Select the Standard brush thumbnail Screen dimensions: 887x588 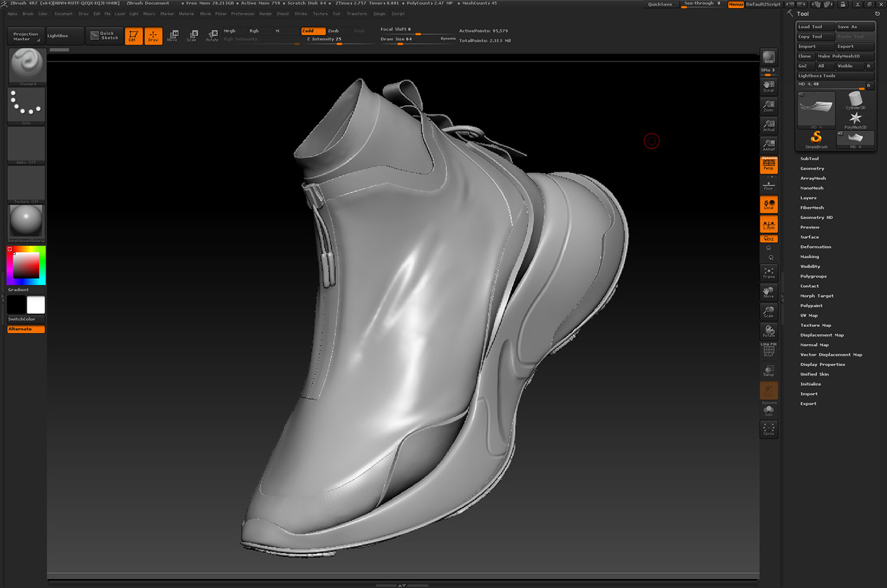pos(26,64)
